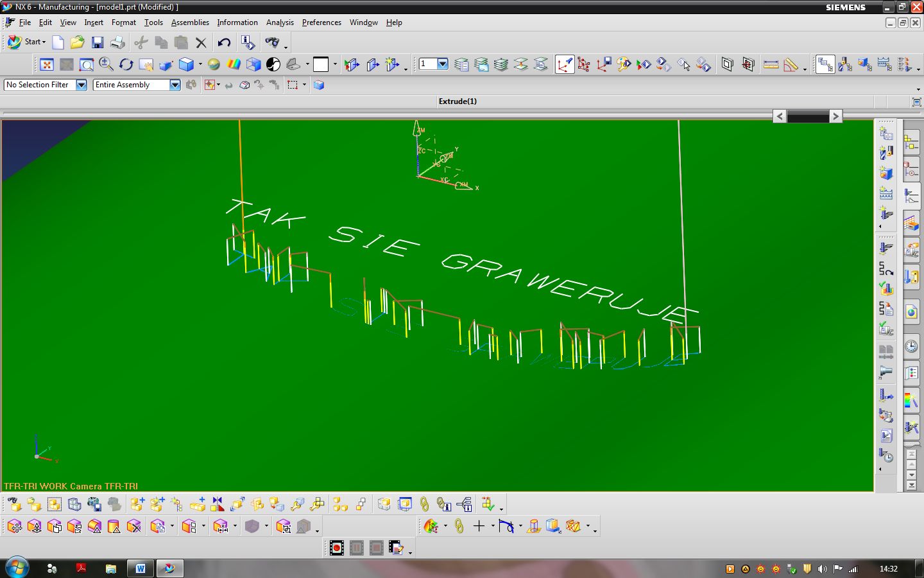924x578 pixels.
Task: Open the File menu
Action: point(25,22)
